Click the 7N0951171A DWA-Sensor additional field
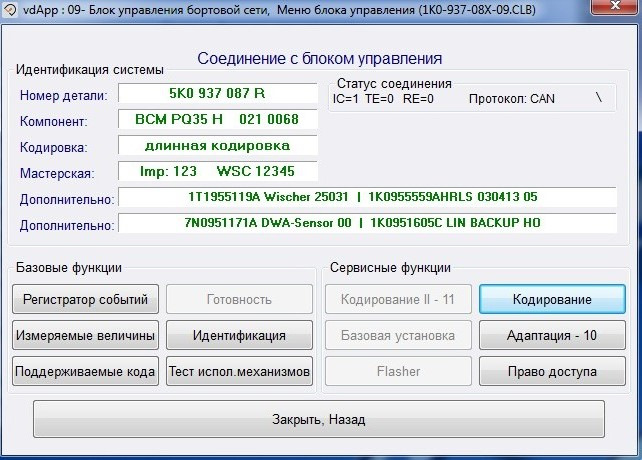This screenshot has width=642, height=460. click(367, 223)
